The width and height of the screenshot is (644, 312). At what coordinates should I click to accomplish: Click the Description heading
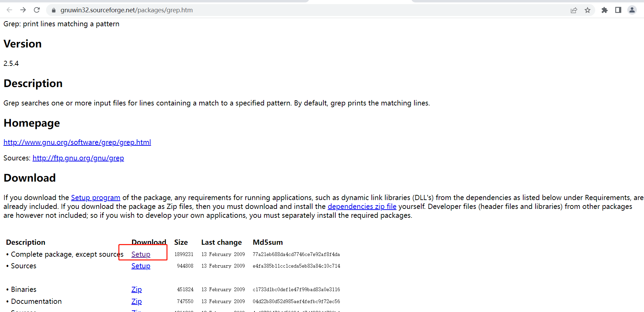pos(33,83)
